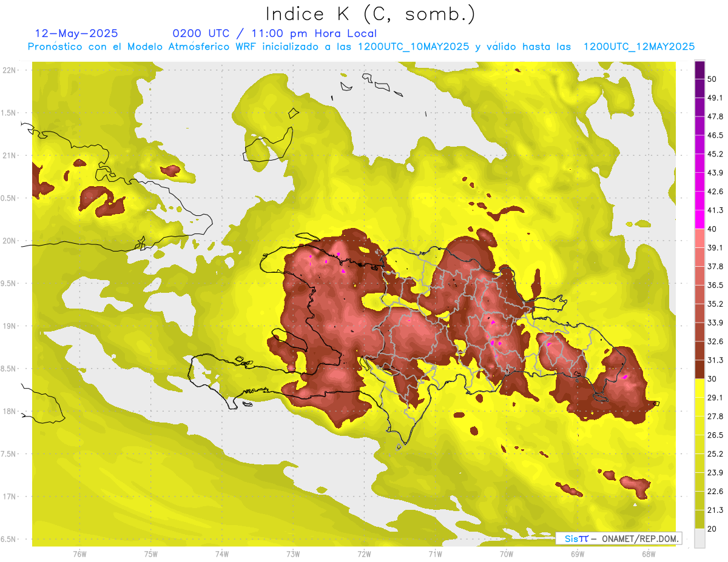This screenshot has width=728, height=562.
Task: Pick the salmon swatch between 39.1 and 40
Action: [x=699, y=238]
